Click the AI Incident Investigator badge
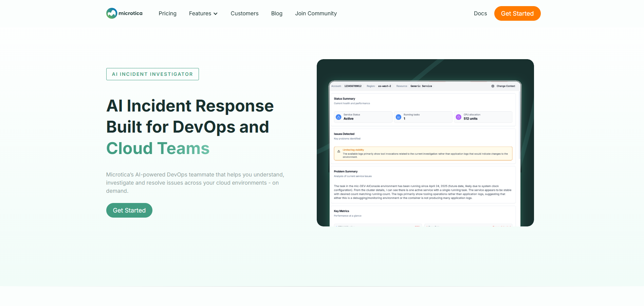This screenshot has height=306, width=644. (152, 74)
